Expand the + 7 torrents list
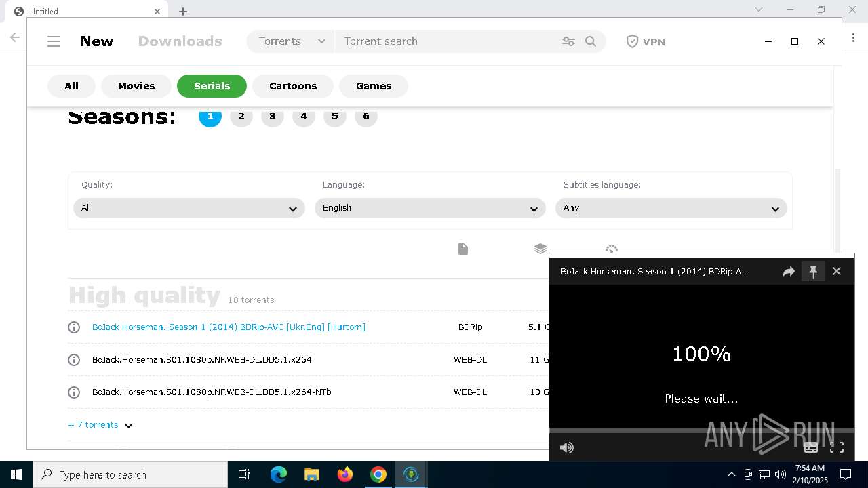The width and height of the screenshot is (868, 488). [100, 425]
